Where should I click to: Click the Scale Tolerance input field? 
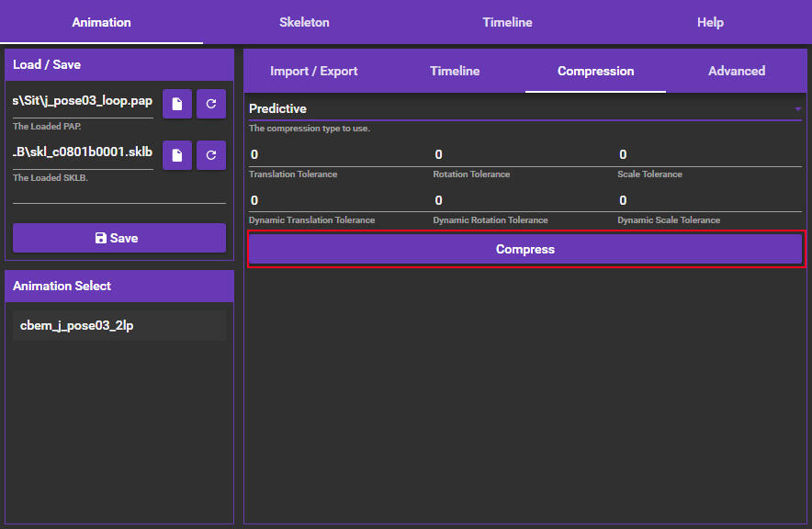point(708,154)
